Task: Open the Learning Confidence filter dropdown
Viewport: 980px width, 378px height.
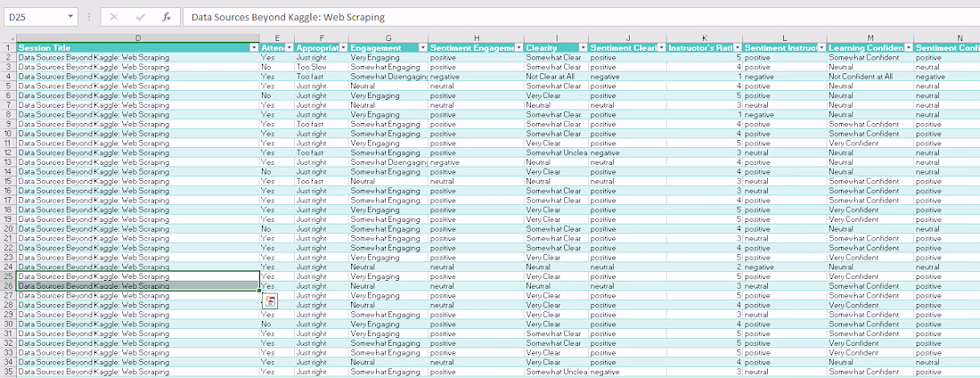Action: click(x=909, y=48)
